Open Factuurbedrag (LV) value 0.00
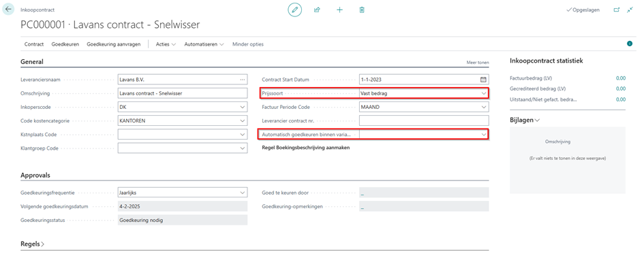The width and height of the screenshot is (644, 258). (x=621, y=78)
